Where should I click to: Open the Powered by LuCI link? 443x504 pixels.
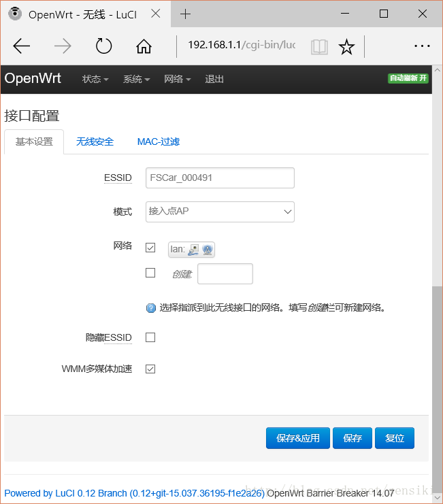tap(134, 493)
